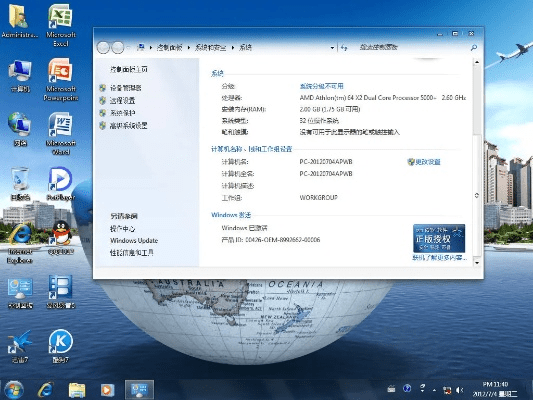Go forward with the navigation forward button
The height and width of the screenshot is (400, 533).
(x=118, y=48)
